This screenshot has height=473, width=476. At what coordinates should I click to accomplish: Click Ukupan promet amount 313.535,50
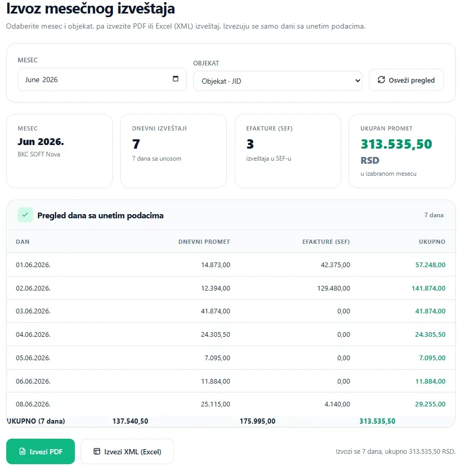[396, 144]
